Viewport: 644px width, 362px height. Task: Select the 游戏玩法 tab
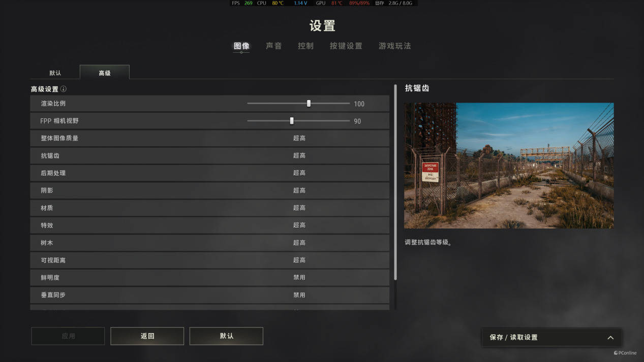pos(395,46)
